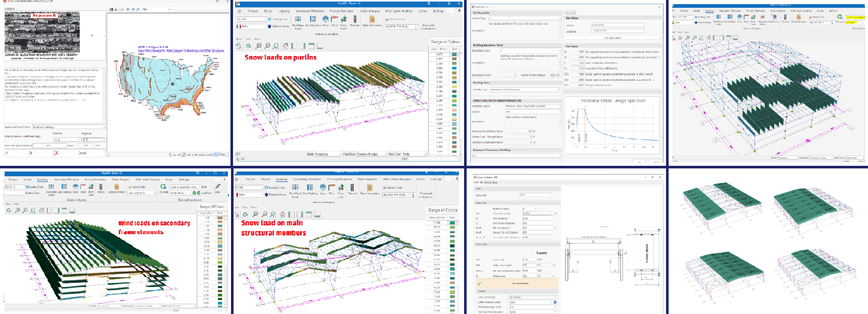Click Point Load icon in 'Wind loads on secondary' window
This screenshot has width=868, height=314.
click(91, 187)
